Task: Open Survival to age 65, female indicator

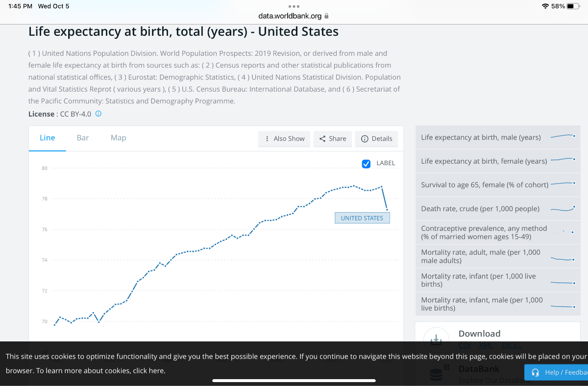Action: pos(484,185)
